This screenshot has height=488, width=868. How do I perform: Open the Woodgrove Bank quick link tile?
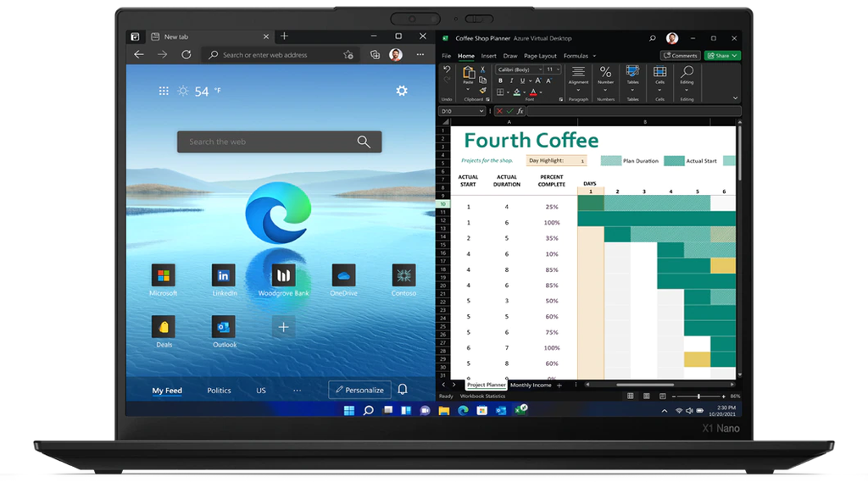tap(283, 275)
